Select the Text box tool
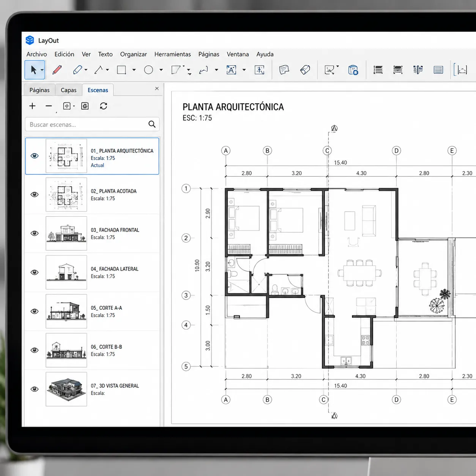This screenshot has width=476, height=476. [x=231, y=70]
